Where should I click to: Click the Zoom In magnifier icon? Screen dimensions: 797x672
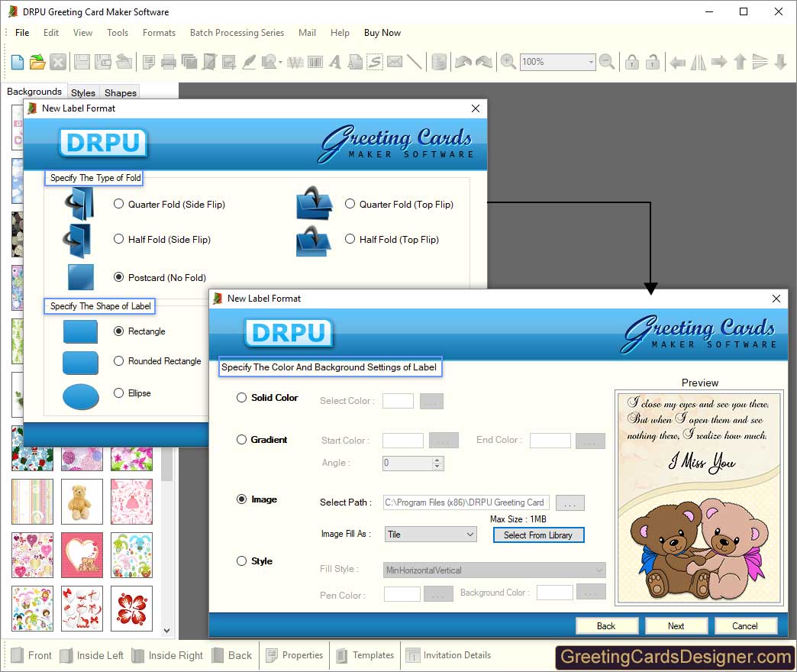508,62
